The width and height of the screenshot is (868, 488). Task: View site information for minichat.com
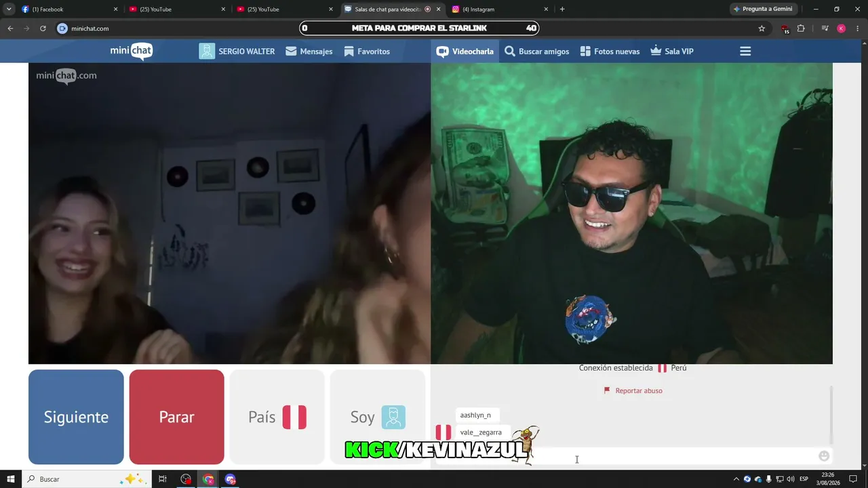[x=62, y=28]
